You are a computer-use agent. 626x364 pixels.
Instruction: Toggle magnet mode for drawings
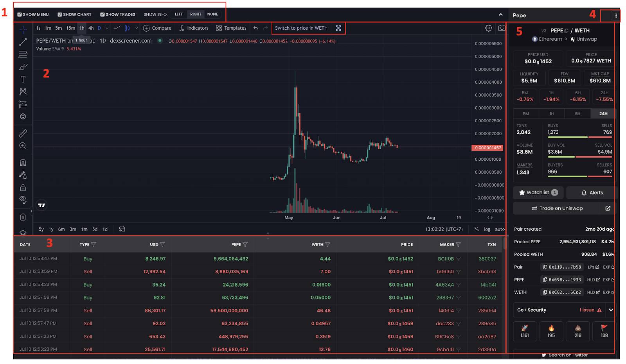click(x=23, y=163)
